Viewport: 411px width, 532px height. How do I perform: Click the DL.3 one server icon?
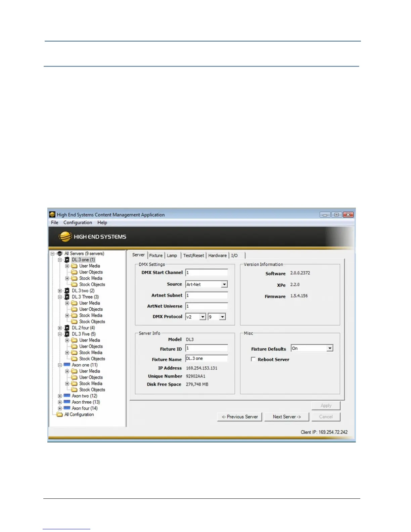click(67, 260)
